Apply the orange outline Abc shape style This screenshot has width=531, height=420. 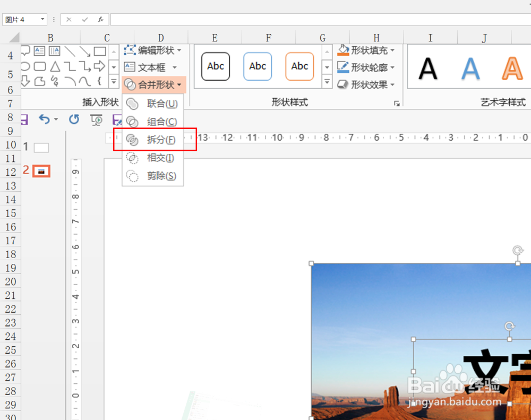(x=299, y=66)
